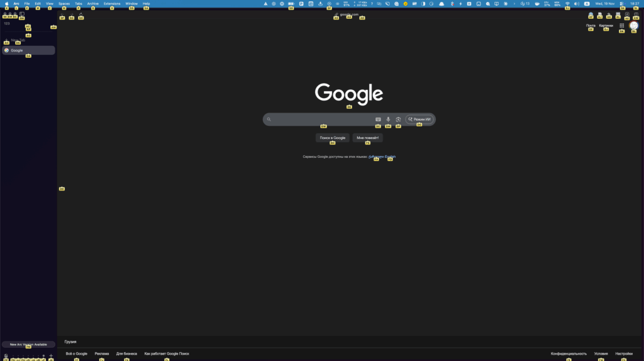The width and height of the screenshot is (644, 361).
Task: Select the Google tab in sidebar
Action: (28, 50)
